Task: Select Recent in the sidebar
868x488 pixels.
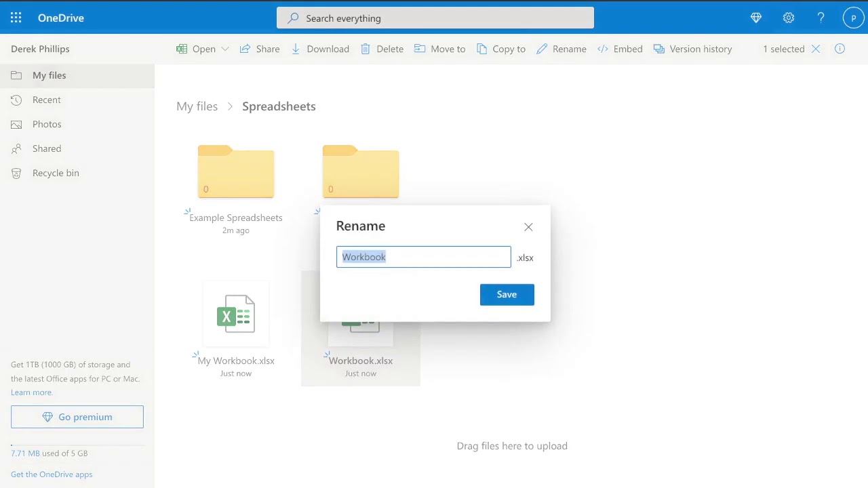Action: pyautogui.click(x=77, y=100)
